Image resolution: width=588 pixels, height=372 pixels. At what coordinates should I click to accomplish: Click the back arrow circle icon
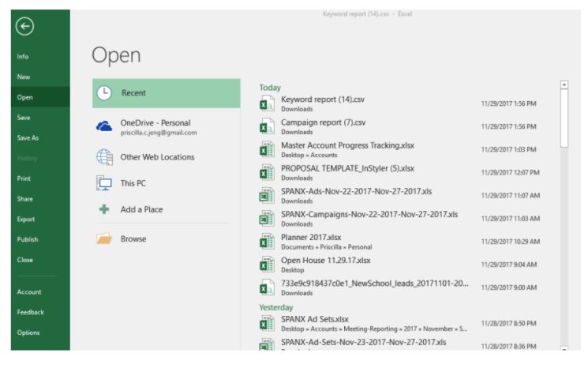coord(24,26)
